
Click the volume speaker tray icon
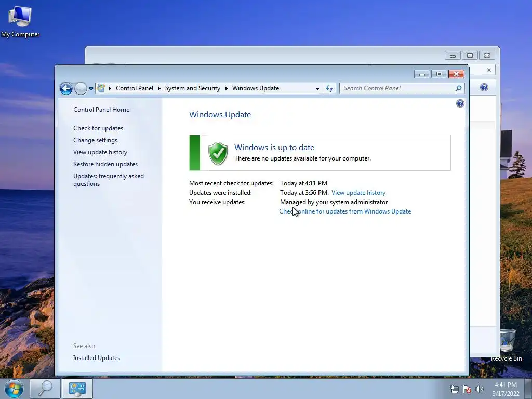click(480, 389)
